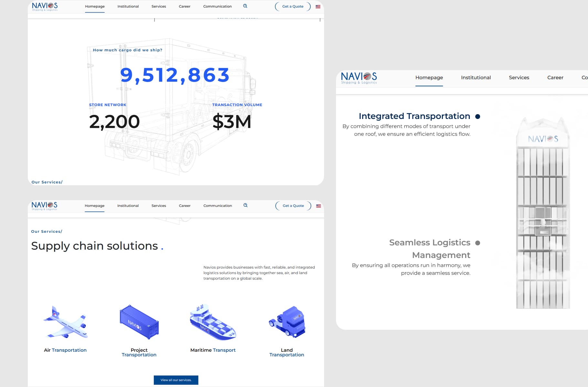Click the airplane icon above Air Transportation
The height and width of the screenshot is (387, 588).
point(66,322)
